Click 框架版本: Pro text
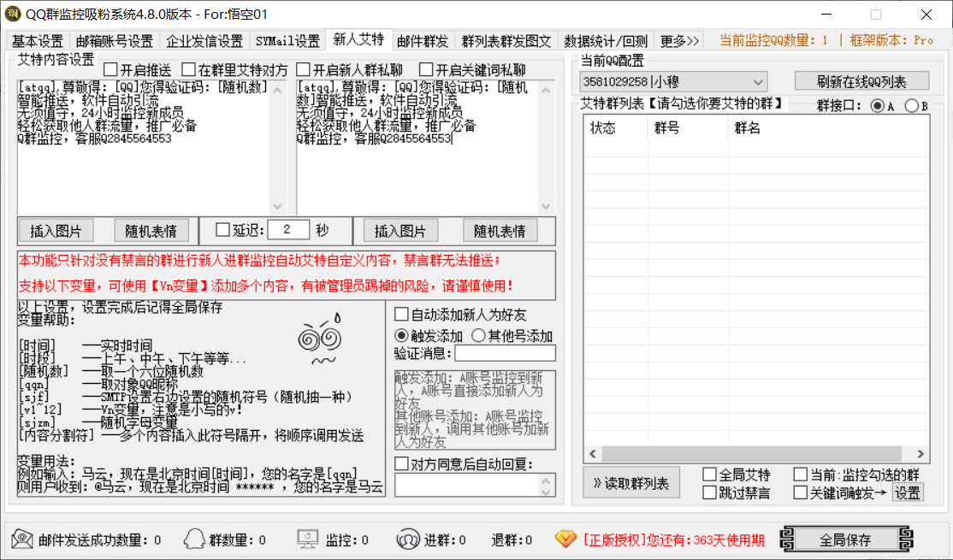 (891, 41)
